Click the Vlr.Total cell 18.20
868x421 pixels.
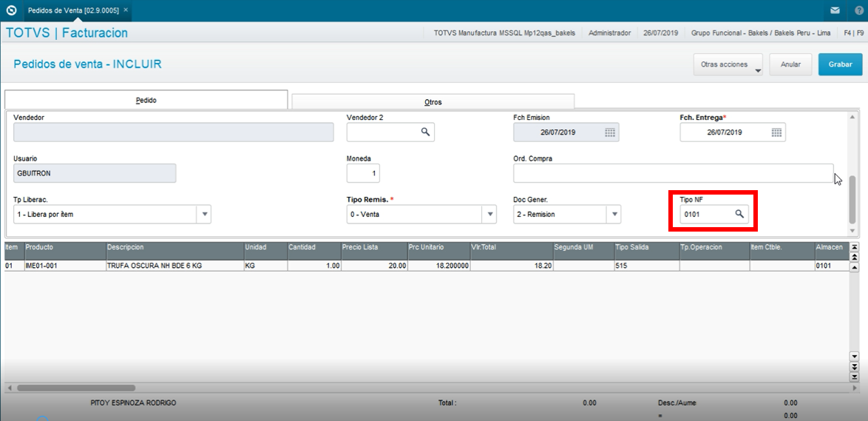511,266
